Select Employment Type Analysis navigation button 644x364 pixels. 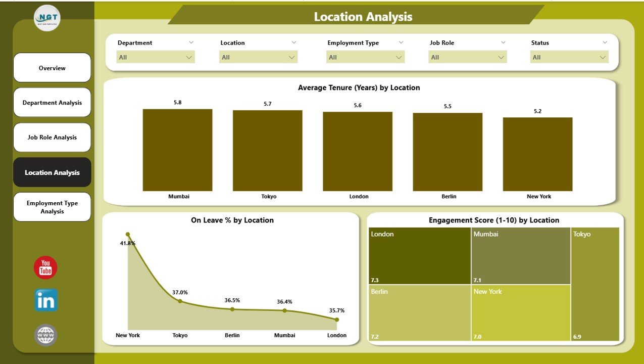pyautogui.click(x=52, y=207)
